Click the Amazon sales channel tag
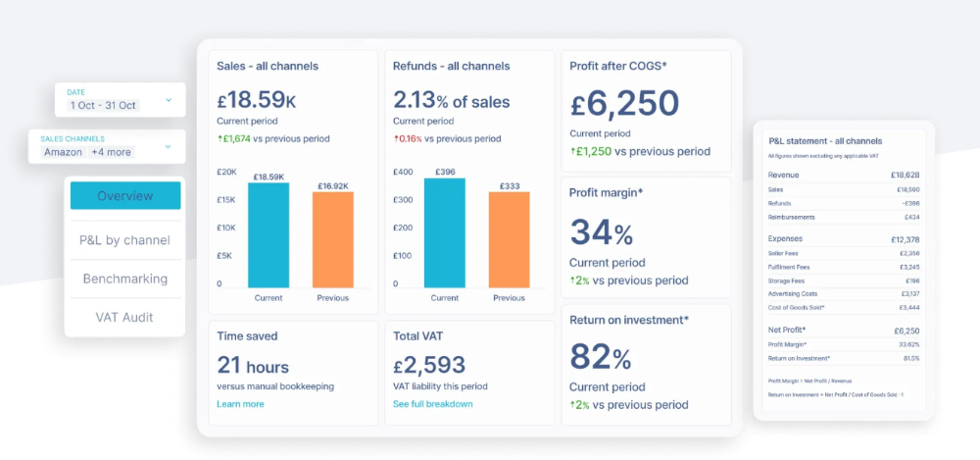Image resolution: width=980 pixels, height=460 pixels. click(64, 152)
